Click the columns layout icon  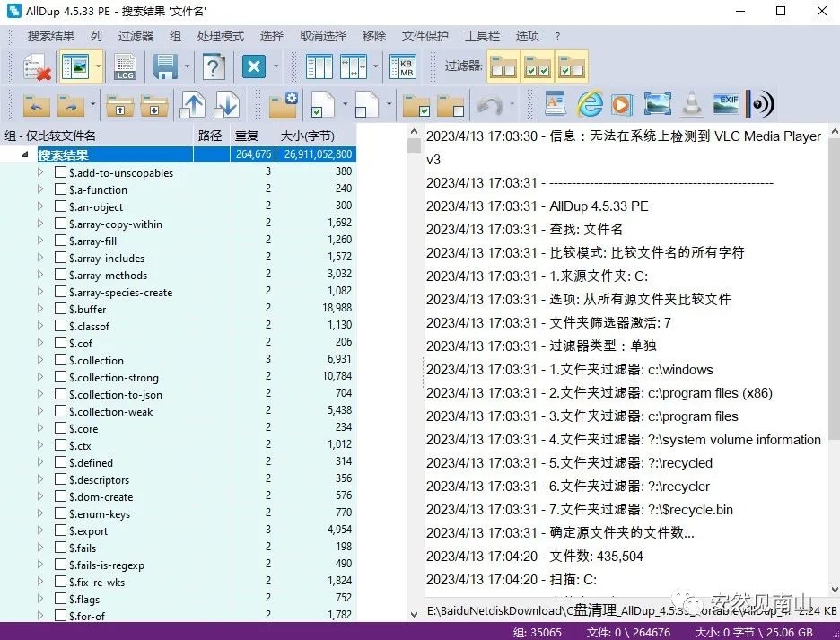319,67
